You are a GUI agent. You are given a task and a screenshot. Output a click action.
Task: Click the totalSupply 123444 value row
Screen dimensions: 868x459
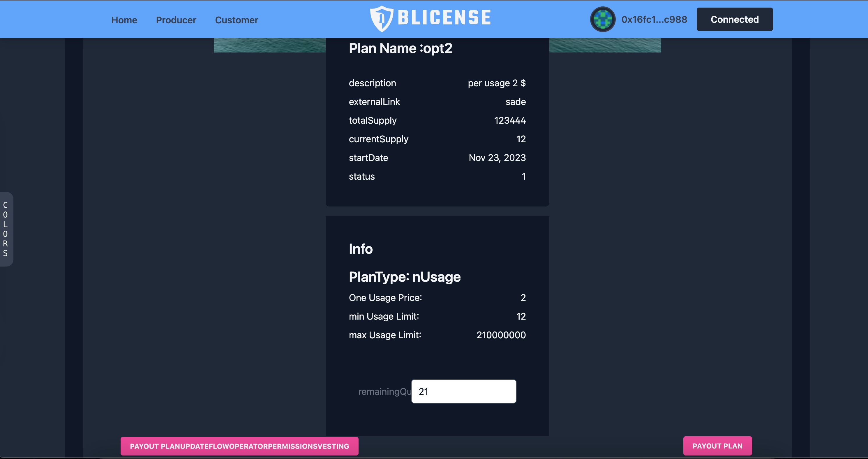tap(437, 121)
